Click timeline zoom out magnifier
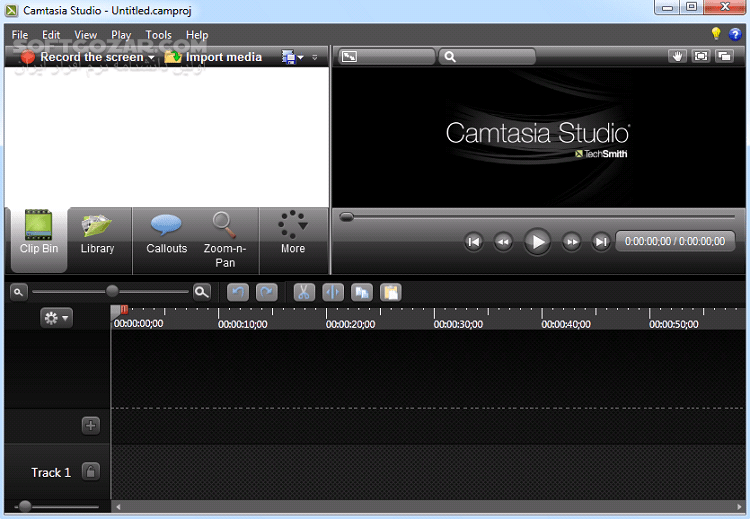Image resolution: width=750 pixels, height=519 pixels. click(18, 292)
